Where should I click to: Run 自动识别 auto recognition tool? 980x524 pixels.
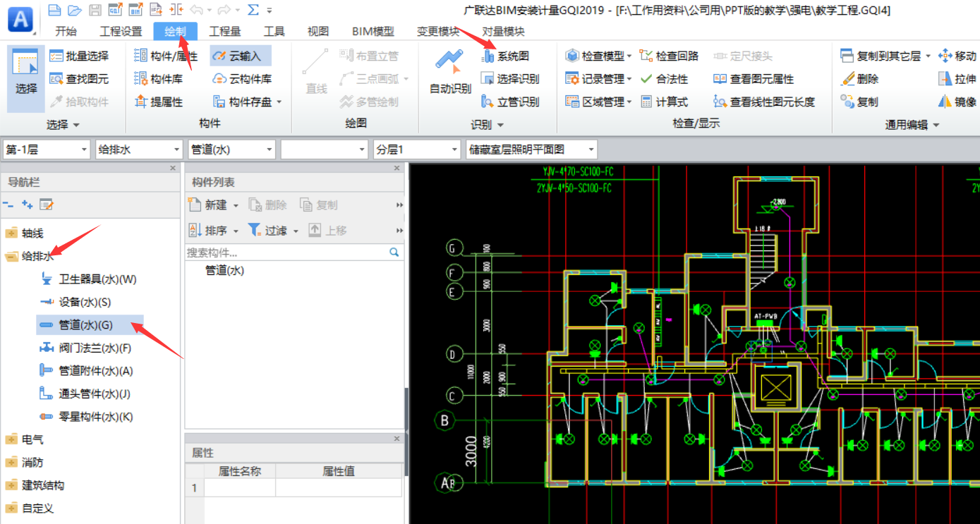point(450,73)
